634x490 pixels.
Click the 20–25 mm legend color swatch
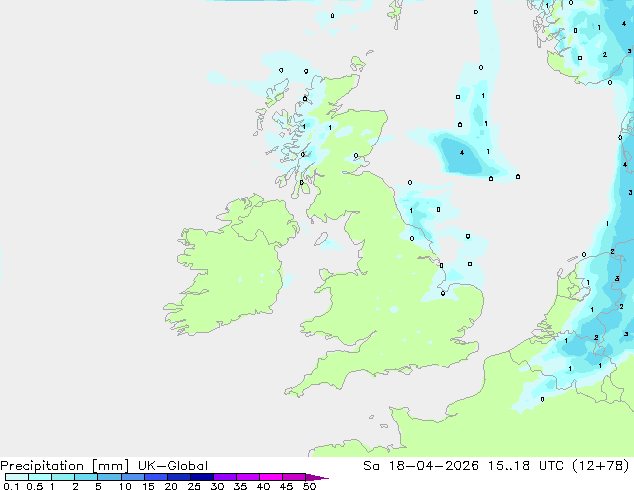click(178, 477)
